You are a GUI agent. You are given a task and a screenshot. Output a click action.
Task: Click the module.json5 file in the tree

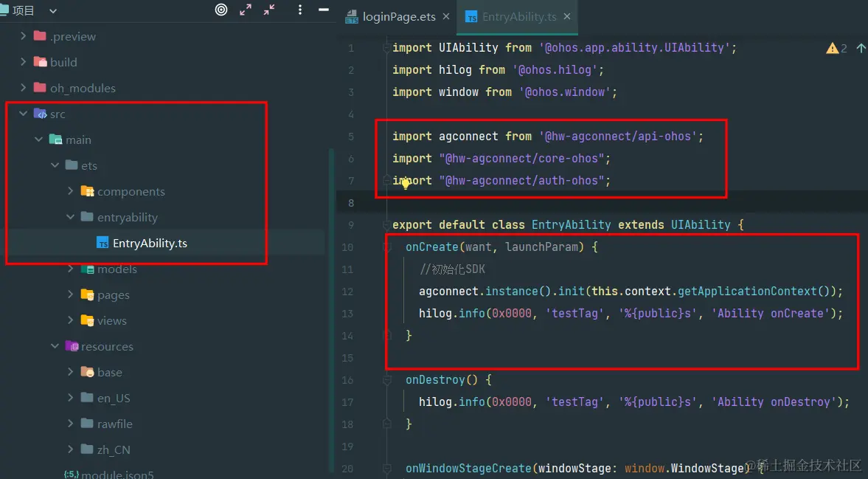(x=117, y=474)
